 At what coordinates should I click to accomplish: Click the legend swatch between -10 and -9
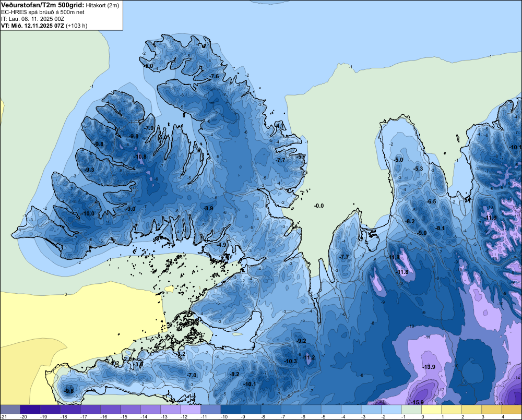231,410
